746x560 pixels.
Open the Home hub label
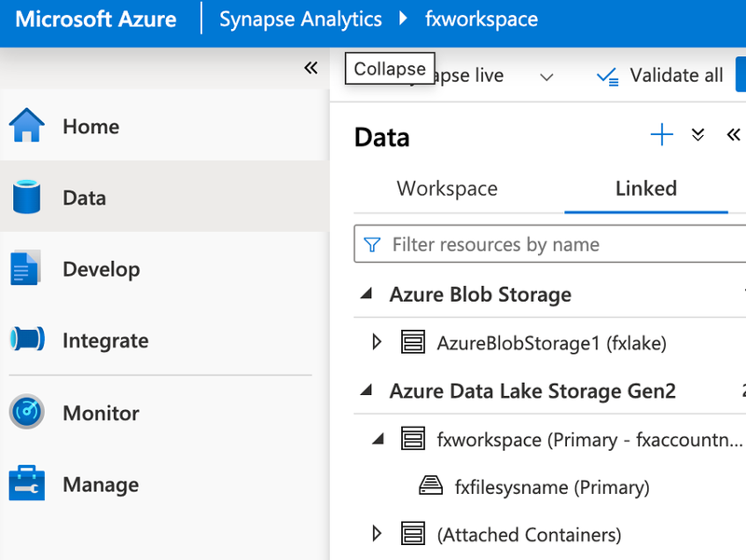click(90, 127)
